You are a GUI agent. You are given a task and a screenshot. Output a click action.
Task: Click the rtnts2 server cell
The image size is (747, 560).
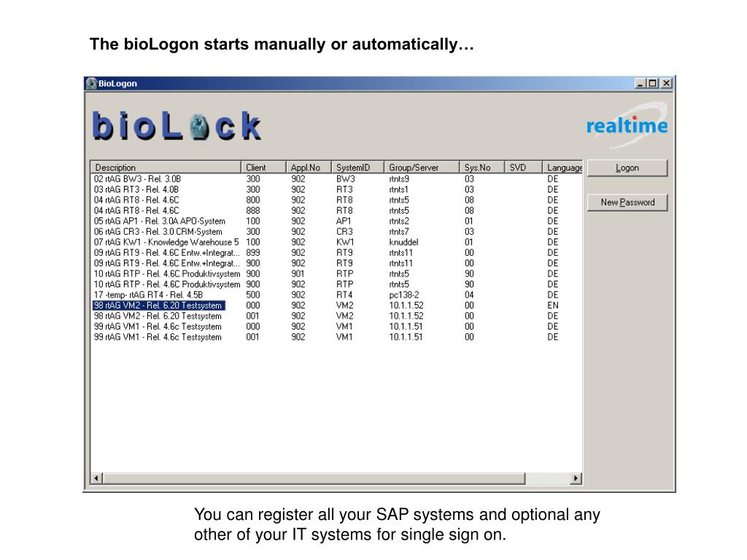coord(399,221)
